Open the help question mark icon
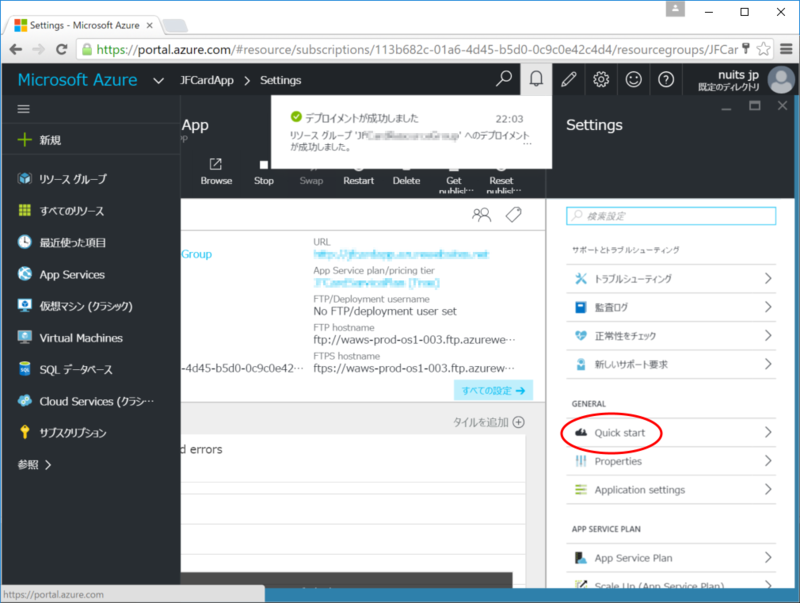This screenshot has height=603, width=800. point(666,79)
